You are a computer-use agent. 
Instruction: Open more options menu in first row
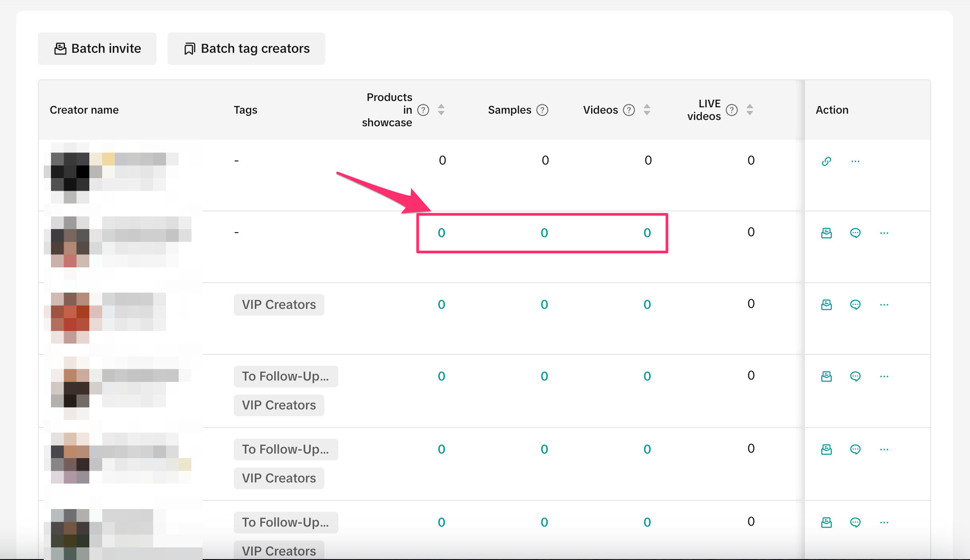[855, 161]
